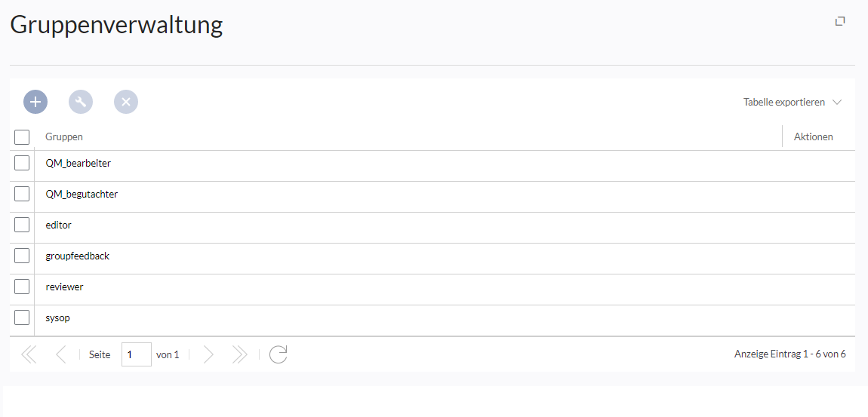
Task: Select the reviewer row checkbox
Action: tap(22, 287)
